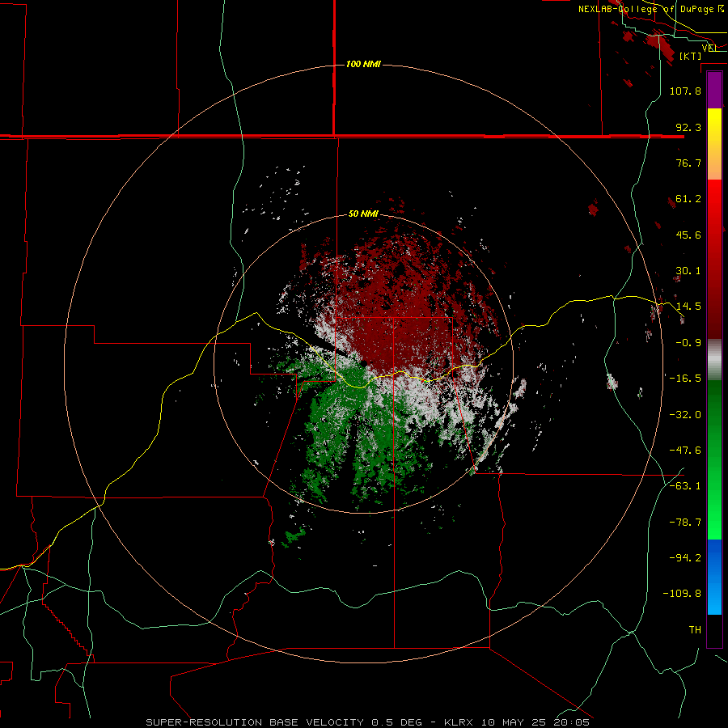This screenshot has width=728, height=728.
Task: Click the -32.0 value on velocity scale
Action: (x=685, y=415)
